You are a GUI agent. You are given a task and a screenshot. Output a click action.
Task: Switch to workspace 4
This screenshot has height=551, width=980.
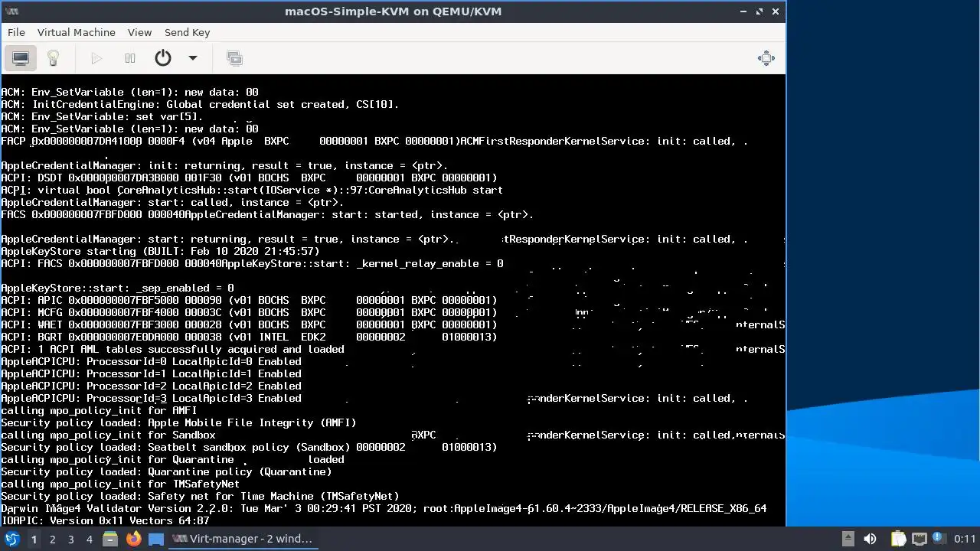(x=89, y=539)
